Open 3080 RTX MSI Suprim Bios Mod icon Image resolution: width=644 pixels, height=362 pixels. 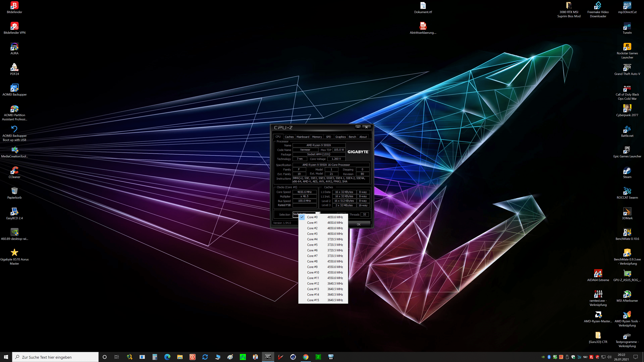569,9
